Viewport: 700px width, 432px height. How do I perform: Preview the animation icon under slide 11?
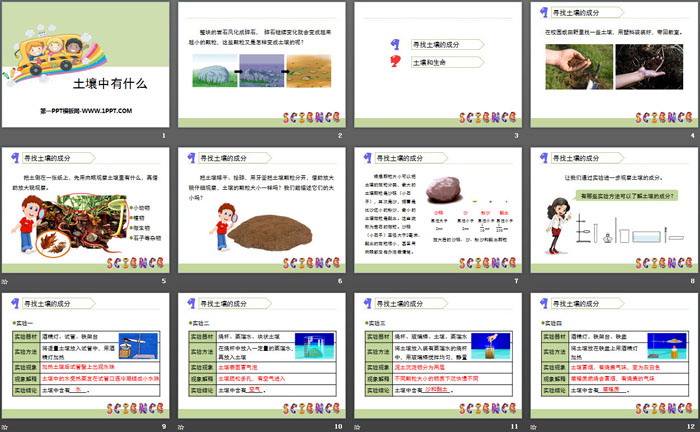point(357,427)
